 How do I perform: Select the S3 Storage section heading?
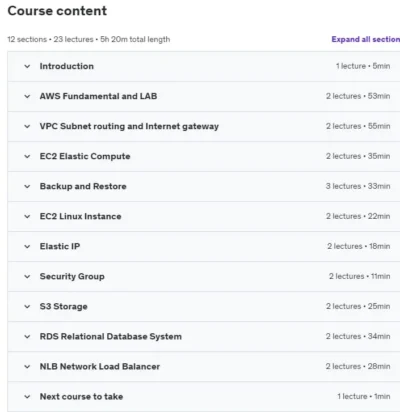point(64,306)
